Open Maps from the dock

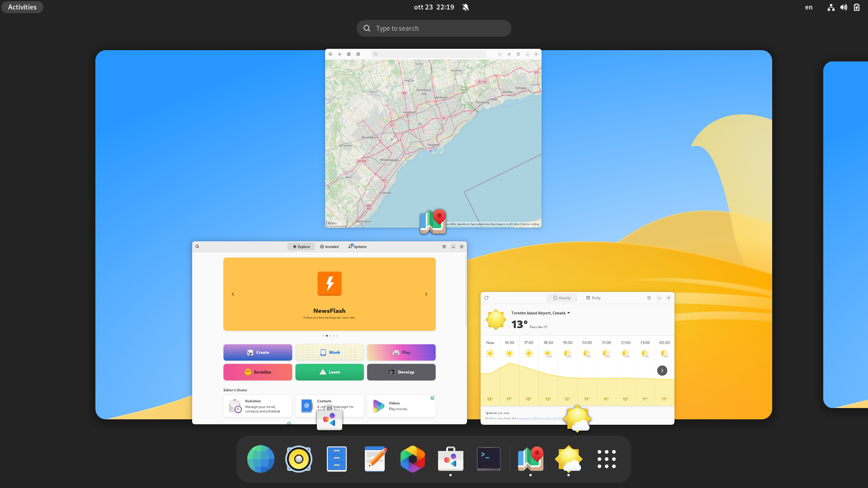tap(531, 459)
